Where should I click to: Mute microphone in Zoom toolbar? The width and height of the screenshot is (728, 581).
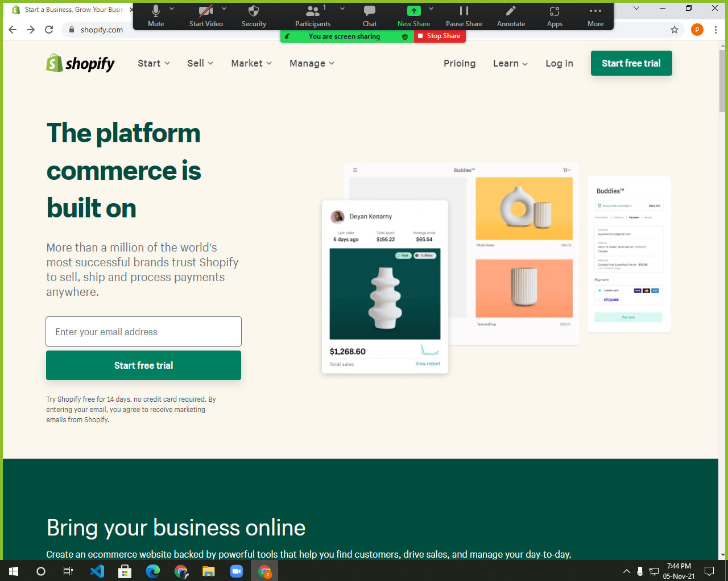tap(156, 16)
